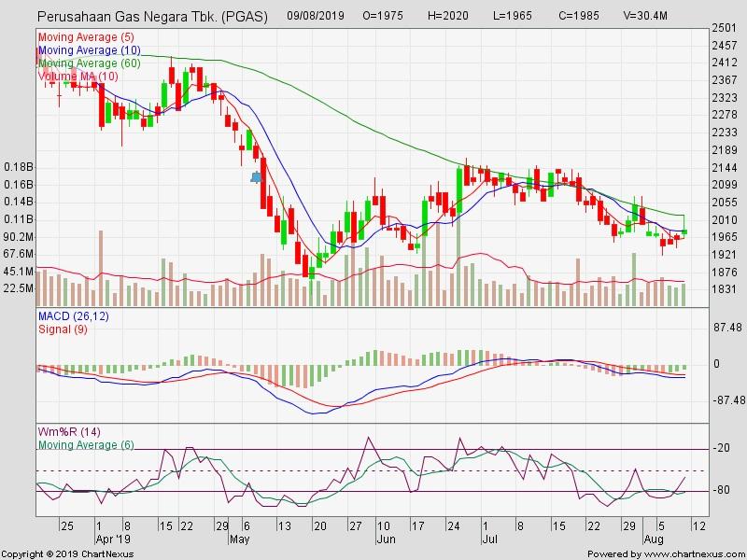Click the 2010 price axis label
The height and width of the screenshot is (560, 747).
point(725,220)
